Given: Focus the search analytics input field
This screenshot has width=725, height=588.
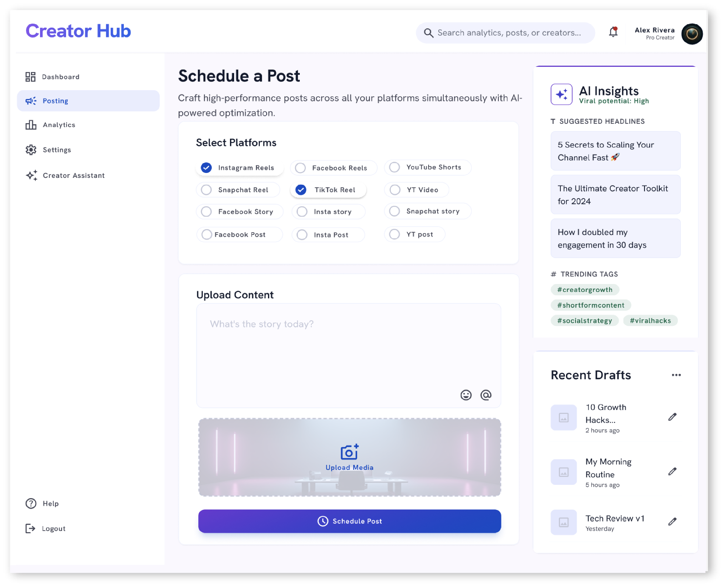Looking at the screenshot, I should click(505, 33).
